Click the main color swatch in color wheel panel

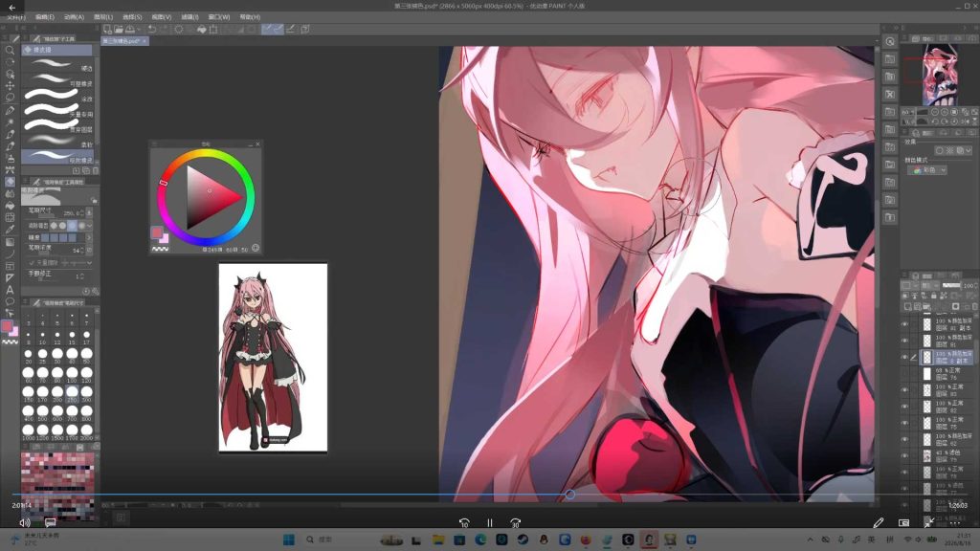[x=156, y=233]
